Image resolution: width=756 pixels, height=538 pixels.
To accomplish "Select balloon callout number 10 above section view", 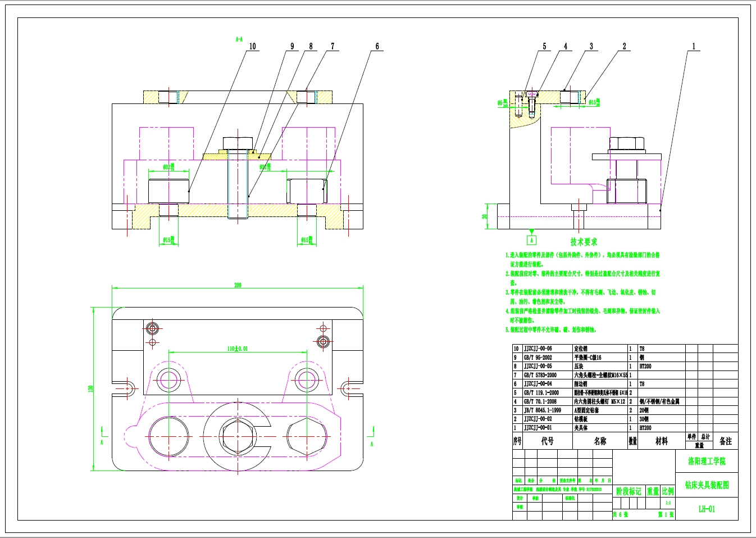I will tap(252, 46).
